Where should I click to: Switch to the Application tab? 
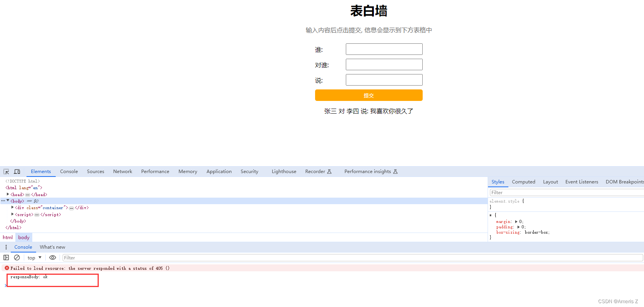(219, 172)
